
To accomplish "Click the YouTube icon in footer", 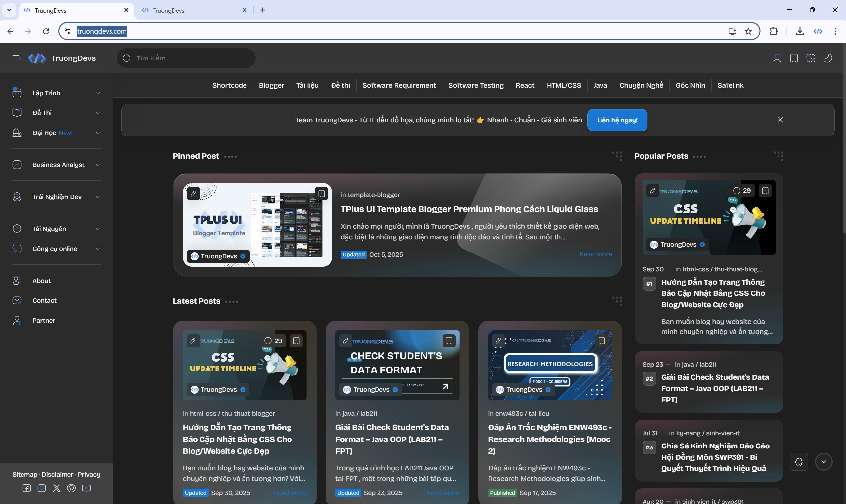I will (86, 488).
